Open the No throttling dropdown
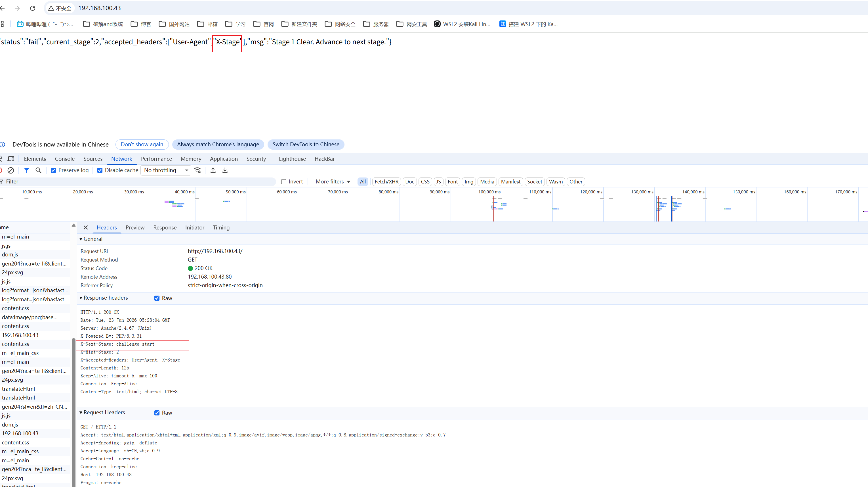This screenshot has height=487, width=868. click(x=166, y=170)
